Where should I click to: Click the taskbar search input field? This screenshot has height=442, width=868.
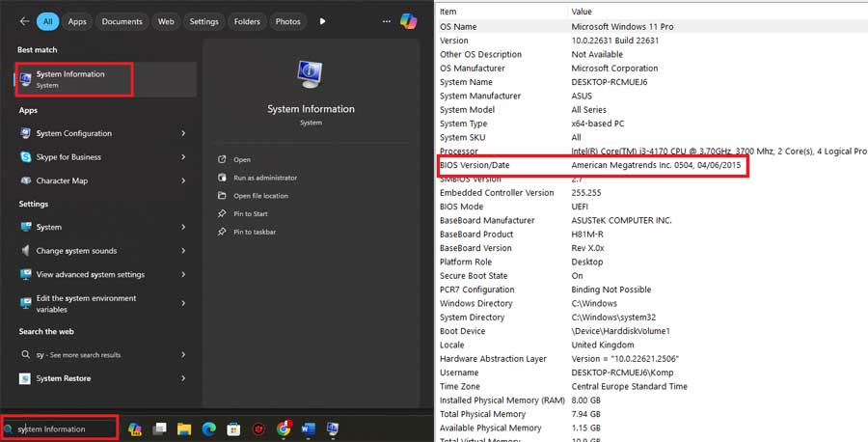(x=59, y=428)
